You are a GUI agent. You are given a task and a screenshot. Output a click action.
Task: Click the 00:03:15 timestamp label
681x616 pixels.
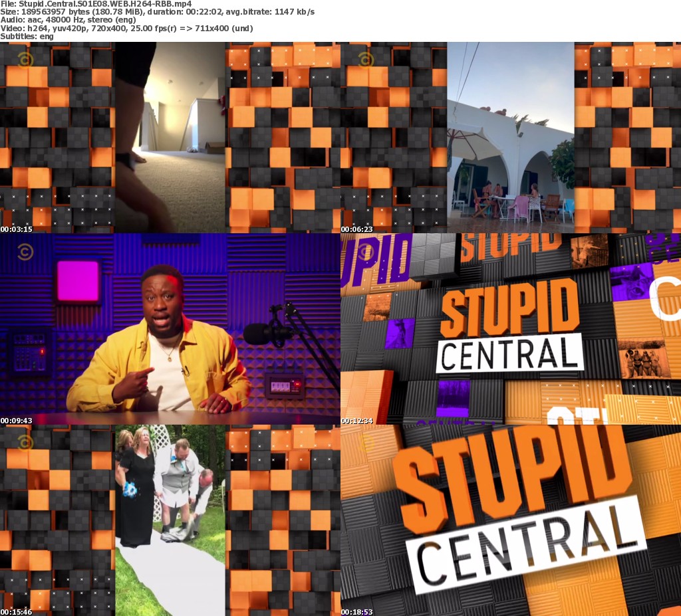[17, 229]
